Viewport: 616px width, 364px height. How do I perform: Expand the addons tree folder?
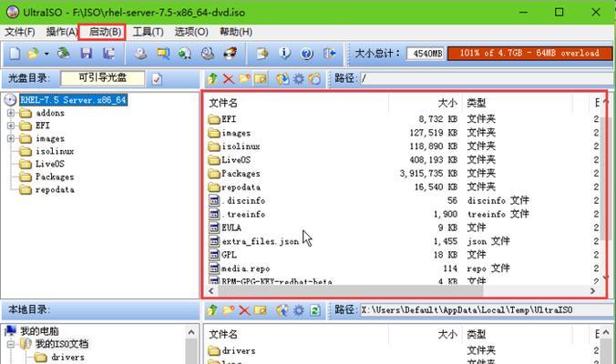click(x=11, y=113)
